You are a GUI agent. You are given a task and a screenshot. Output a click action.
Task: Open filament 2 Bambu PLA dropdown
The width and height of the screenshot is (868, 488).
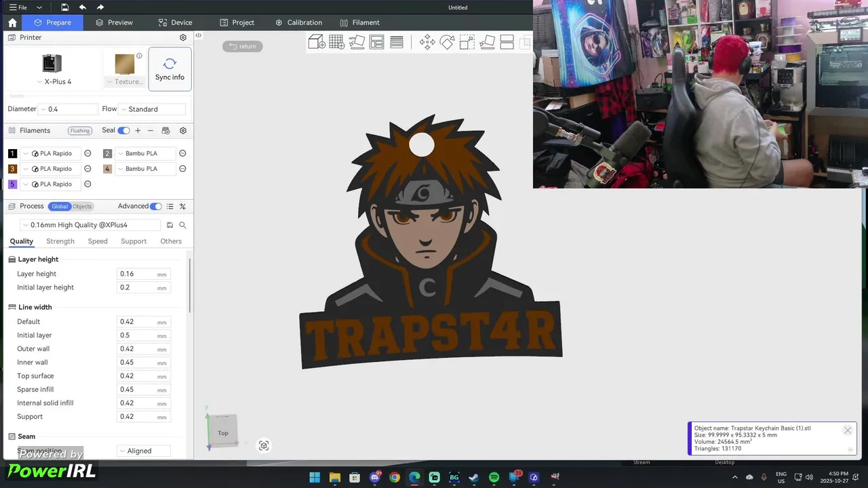pyautogui.click(x=146, y=153)
